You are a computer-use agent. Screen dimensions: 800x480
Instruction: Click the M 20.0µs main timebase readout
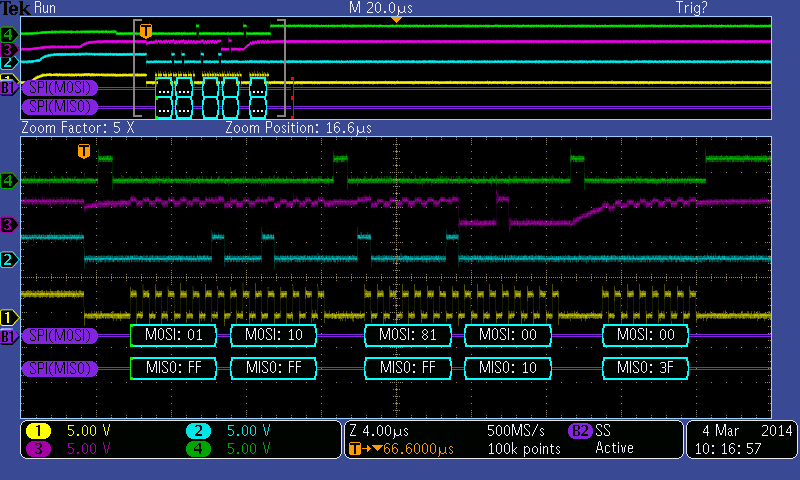click(x=381, y=8)
